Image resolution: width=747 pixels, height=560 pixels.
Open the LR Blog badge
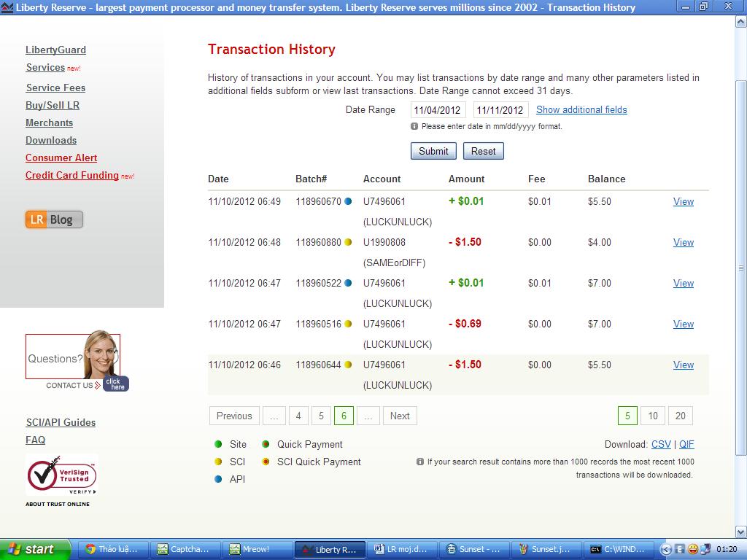tap(54, 219)
